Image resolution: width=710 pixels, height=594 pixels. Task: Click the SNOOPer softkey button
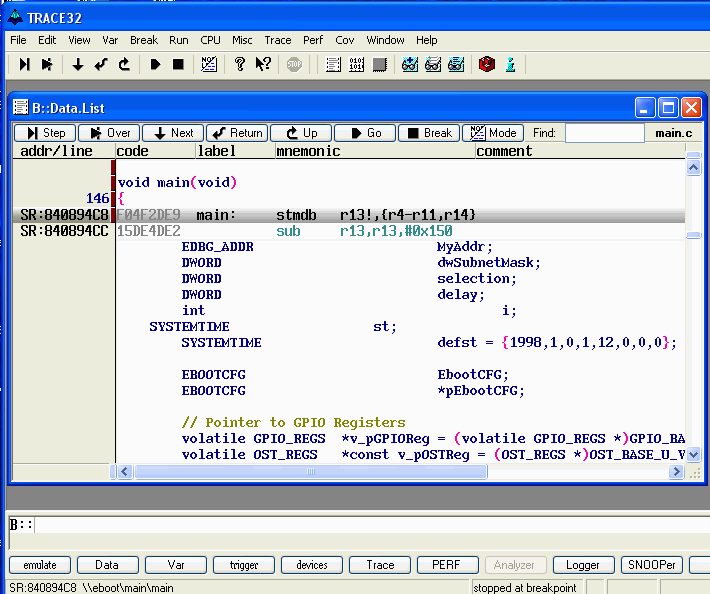click(x=652, y=565)
